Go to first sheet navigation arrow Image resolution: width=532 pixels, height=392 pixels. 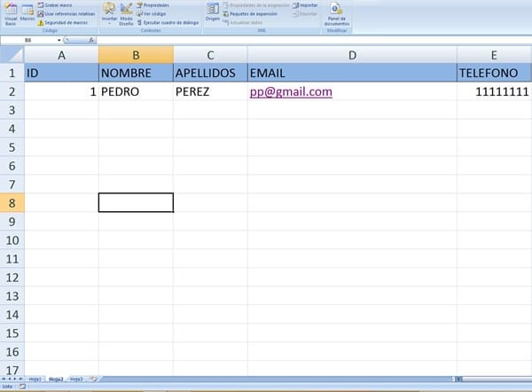4,379
